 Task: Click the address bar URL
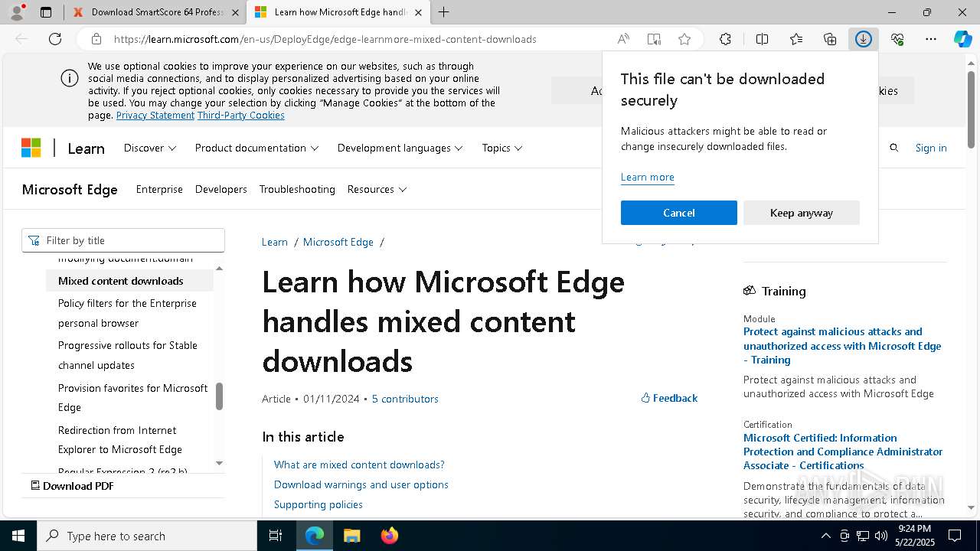pyautogui.click(x=325, y=39)
